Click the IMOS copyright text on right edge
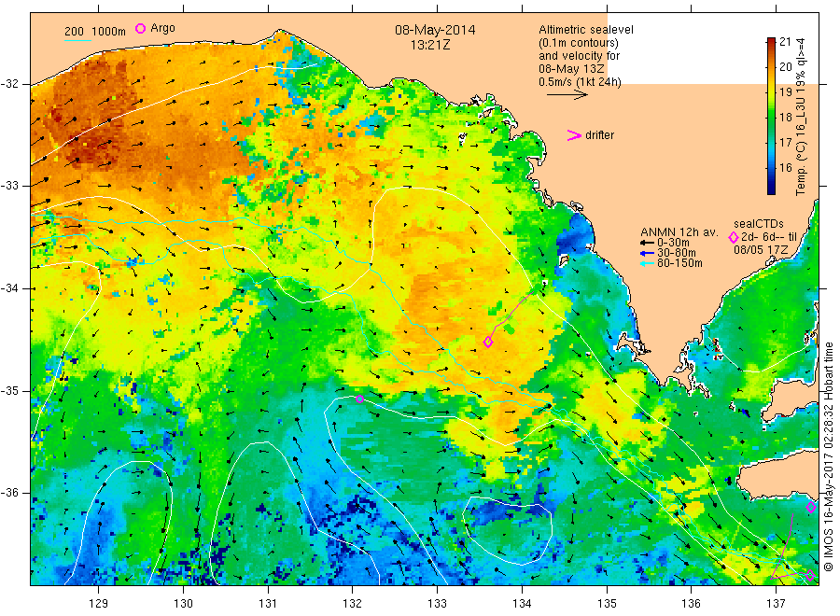 829,456
